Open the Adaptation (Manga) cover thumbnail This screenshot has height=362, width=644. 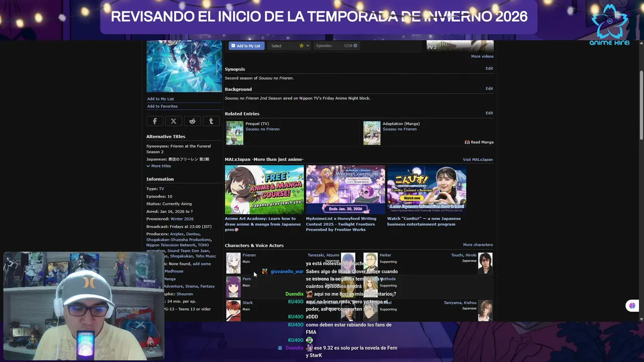(x=372, y=133)
